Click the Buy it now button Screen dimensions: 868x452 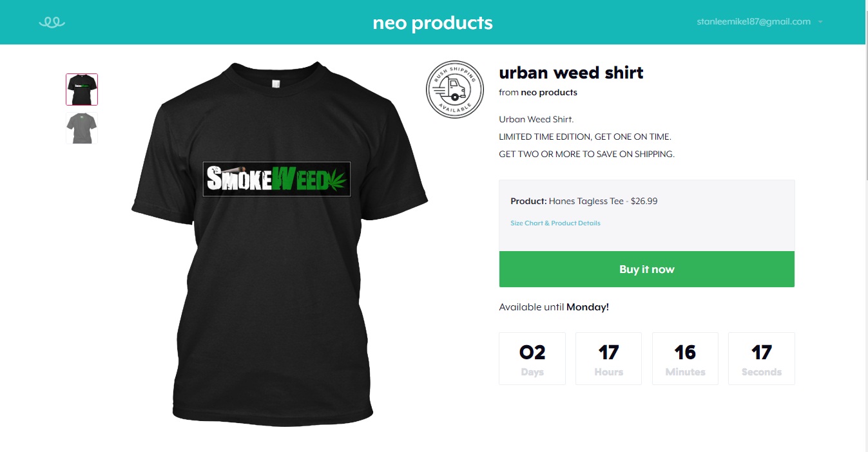coord(646,269)
